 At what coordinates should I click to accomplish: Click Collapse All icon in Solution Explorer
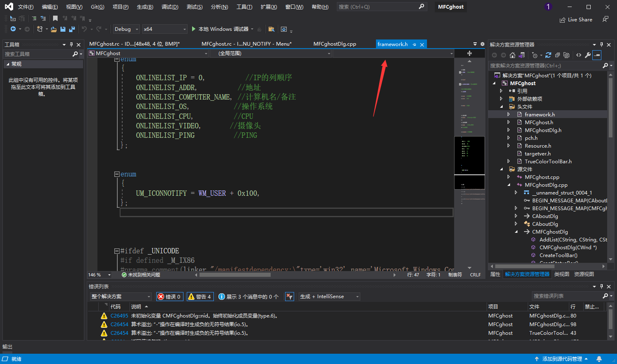pyautogui.click(x=557, y=55)
